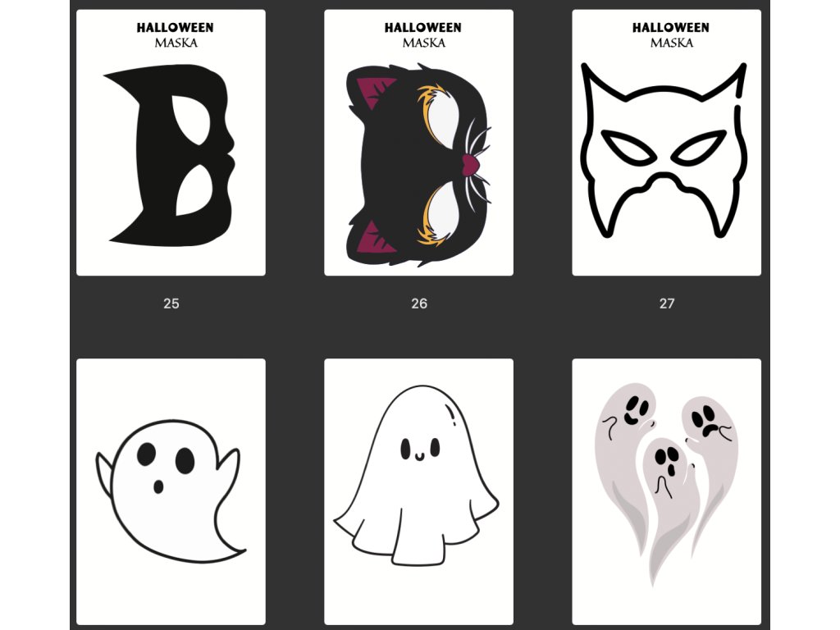Click the small mouth of the waving ghost
Viewport: 840px width, 630px height.
[x=158, y=487]
